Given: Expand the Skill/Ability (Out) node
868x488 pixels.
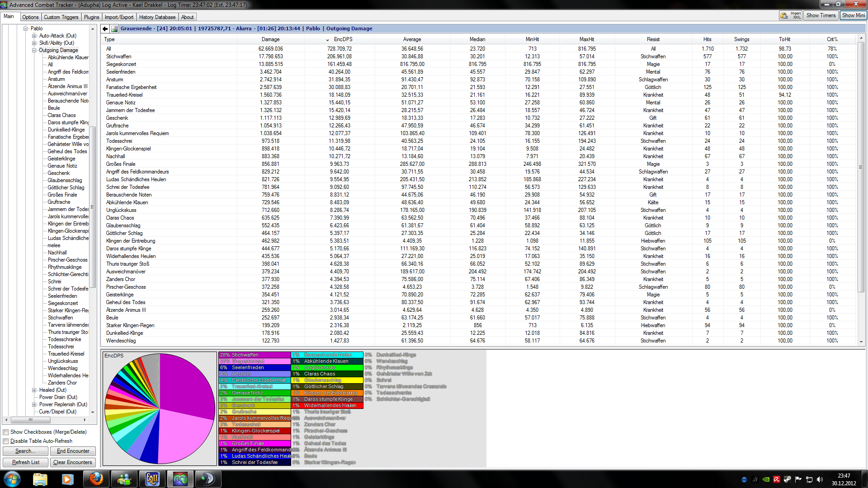Looking at the screenshot, I should pos(34,43).
